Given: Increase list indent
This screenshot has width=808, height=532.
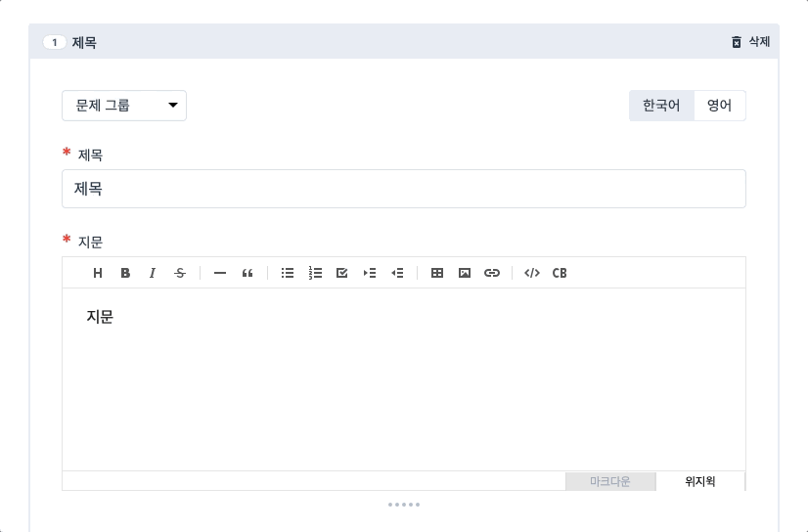Looking at the screenshot, I should tap(370, 273).
